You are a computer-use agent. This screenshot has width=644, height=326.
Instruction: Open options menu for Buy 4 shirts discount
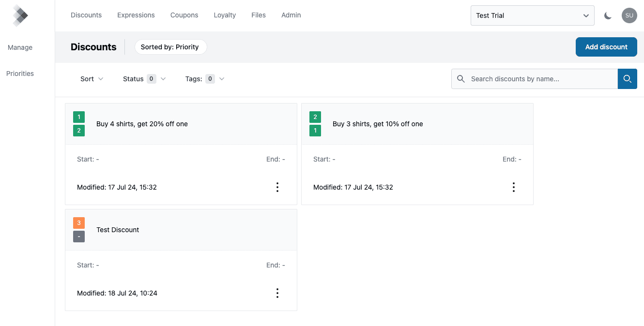[277, 187]
